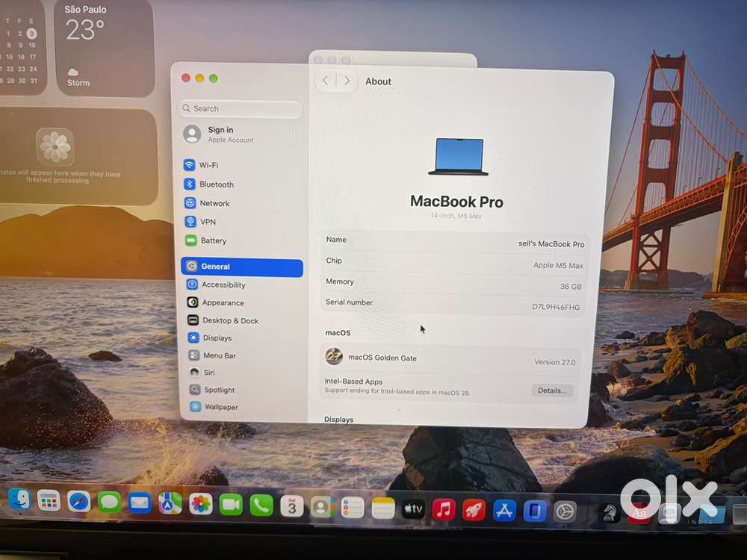Click the computer name "sell's MacBook Pro"

click(x=551, y=244)
